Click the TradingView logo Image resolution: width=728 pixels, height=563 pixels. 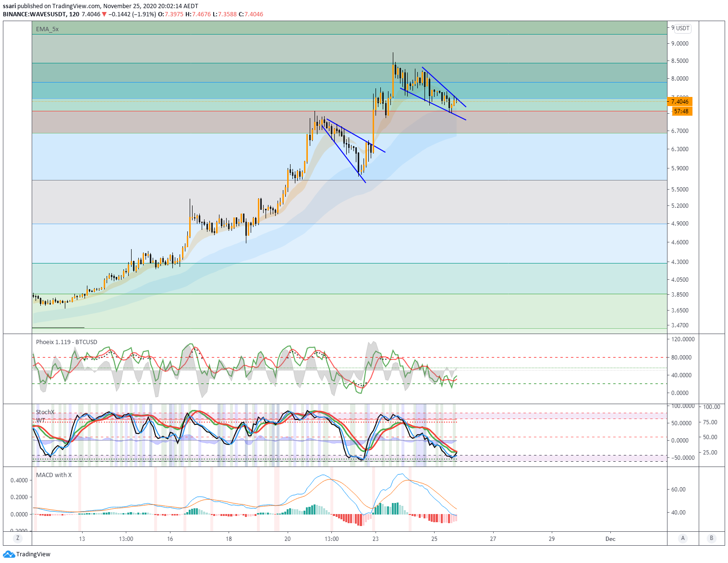click(26, 554)
